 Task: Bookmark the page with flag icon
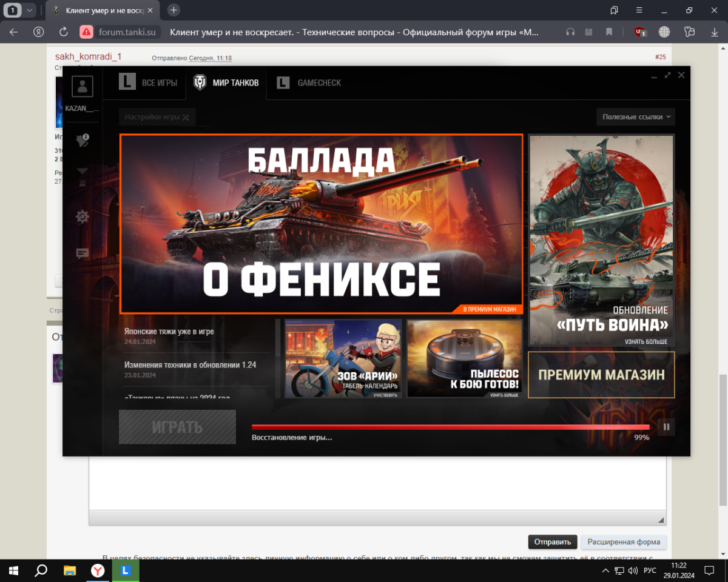608,32
